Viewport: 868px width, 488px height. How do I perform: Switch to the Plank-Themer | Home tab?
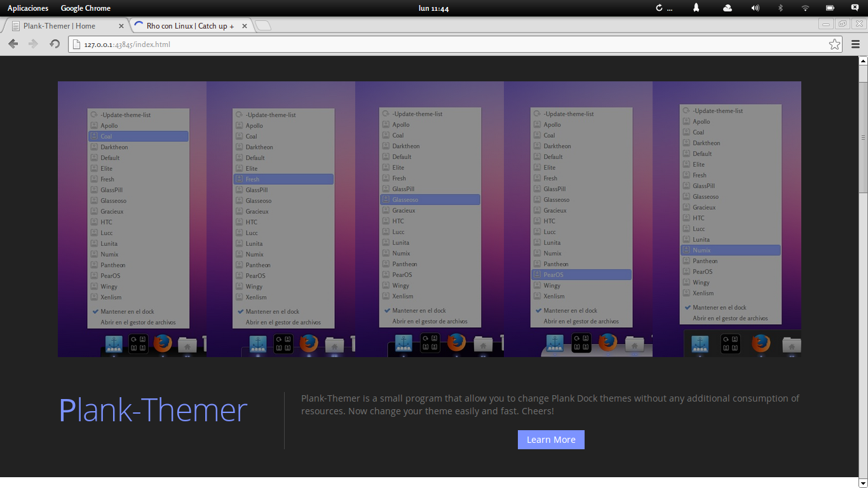pyautogui.click(x=65, y=26)
